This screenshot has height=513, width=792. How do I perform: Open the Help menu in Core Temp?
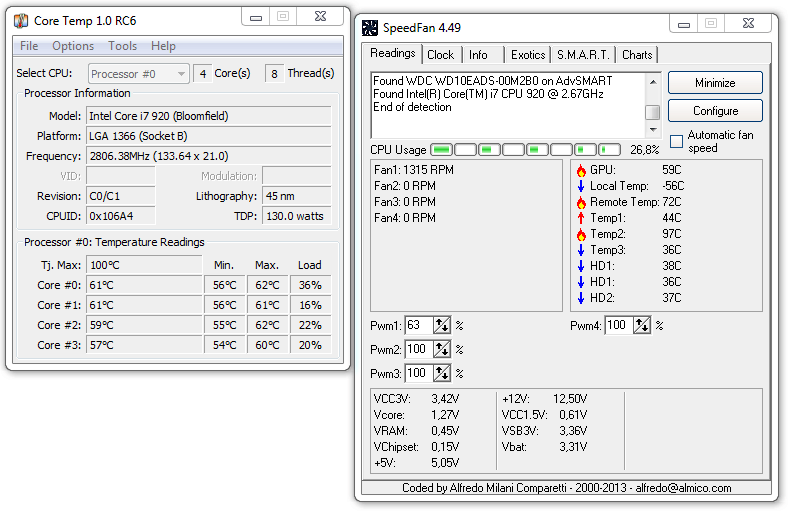[x=163, y=46]
